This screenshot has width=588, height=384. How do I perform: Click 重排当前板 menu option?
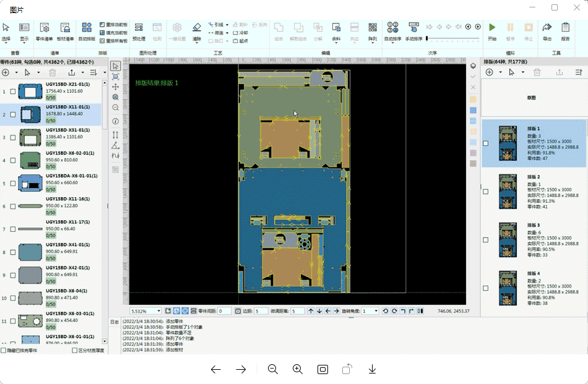[x=113, y=24]
